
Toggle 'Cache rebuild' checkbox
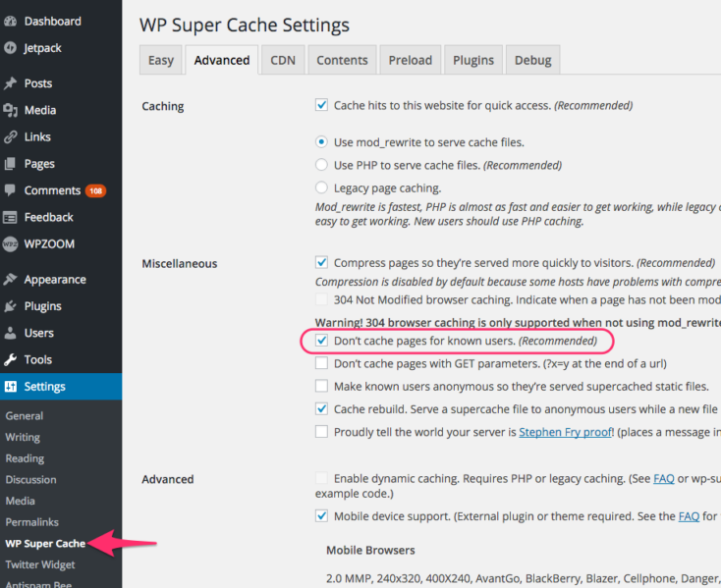[x=321, y=408]
